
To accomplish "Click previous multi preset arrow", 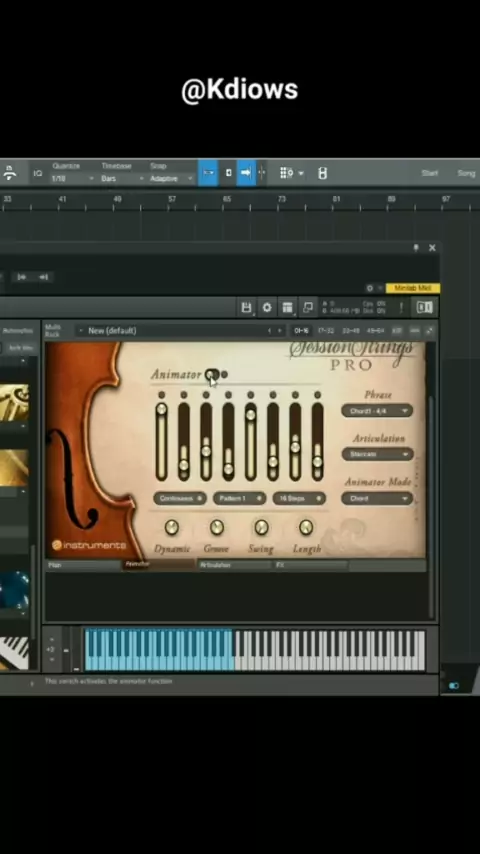I will [269, 331].
